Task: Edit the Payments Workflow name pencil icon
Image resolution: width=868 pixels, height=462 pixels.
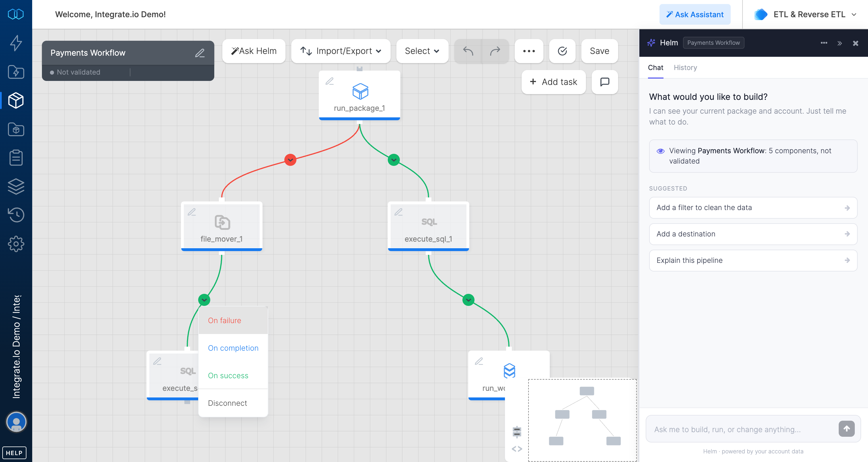Action: (200, 53)
